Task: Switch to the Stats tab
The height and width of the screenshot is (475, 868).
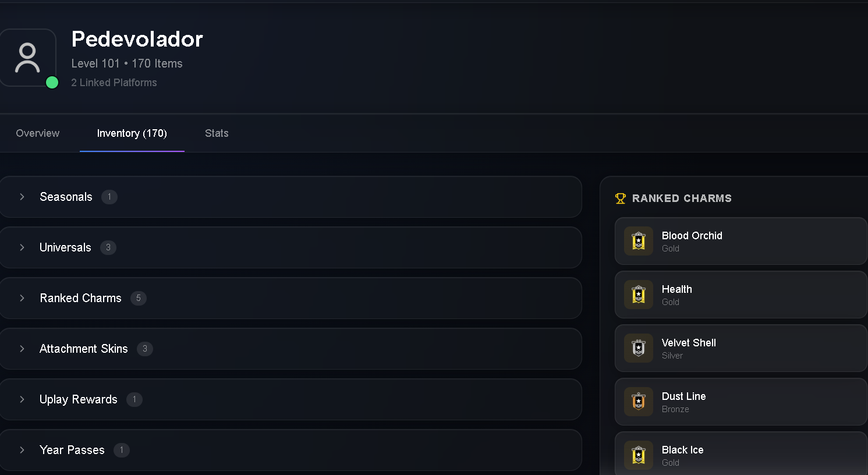Action: 217,133
